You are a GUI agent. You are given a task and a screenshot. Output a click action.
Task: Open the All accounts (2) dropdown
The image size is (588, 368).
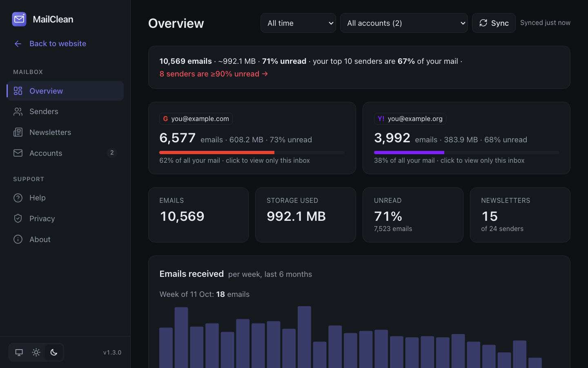pyautogui.click(x=404, y=23)
